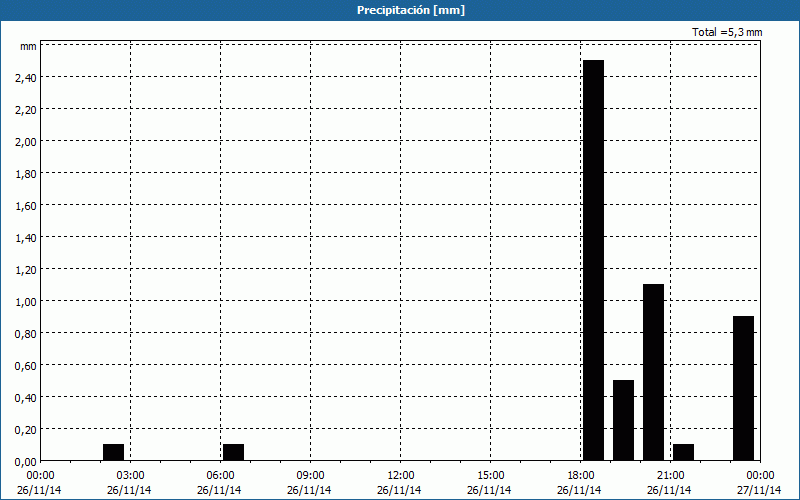The width and height of the screenshot is (800, 500).
Task: Select the 18:00 time label
Action: coord(581,476)
